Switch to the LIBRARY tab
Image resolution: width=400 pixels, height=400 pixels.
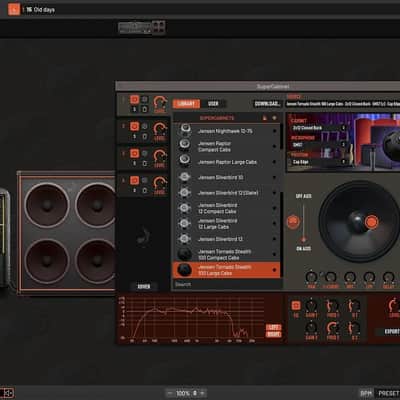(186, 104)
